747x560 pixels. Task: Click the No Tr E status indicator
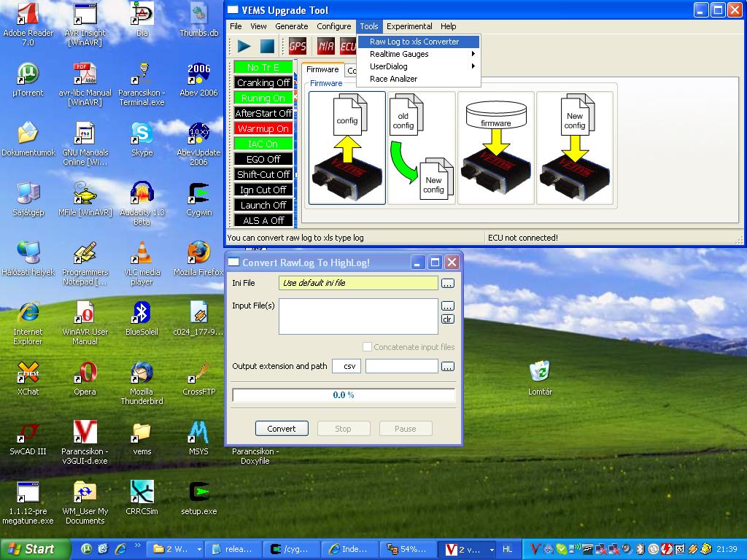[263, 67]
